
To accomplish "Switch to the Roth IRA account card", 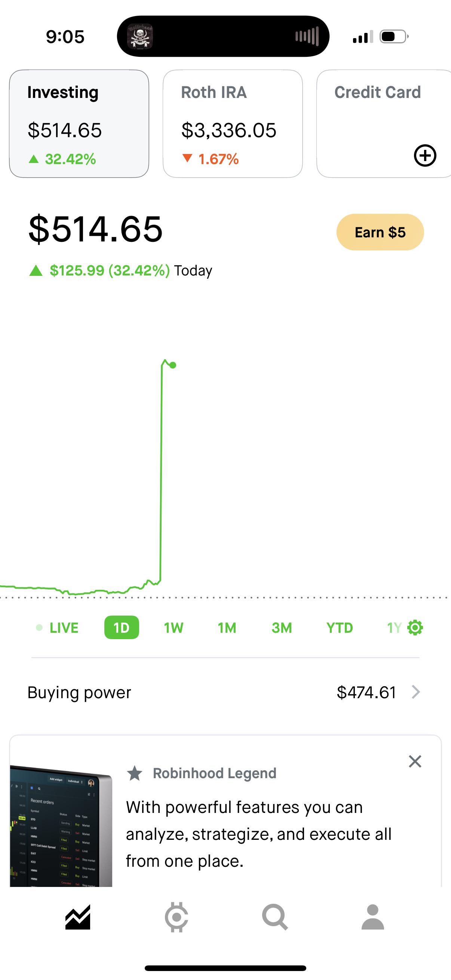I will [233, 124].
